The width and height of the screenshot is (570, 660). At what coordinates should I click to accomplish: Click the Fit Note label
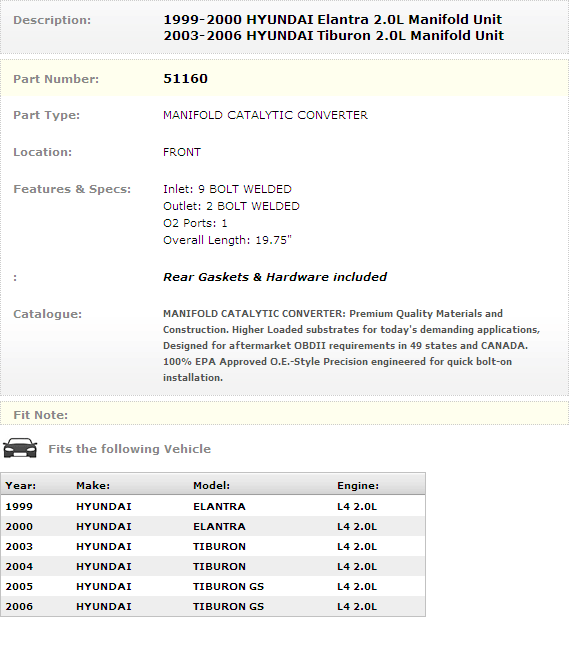pyautogui.click(x=40, y=415)
